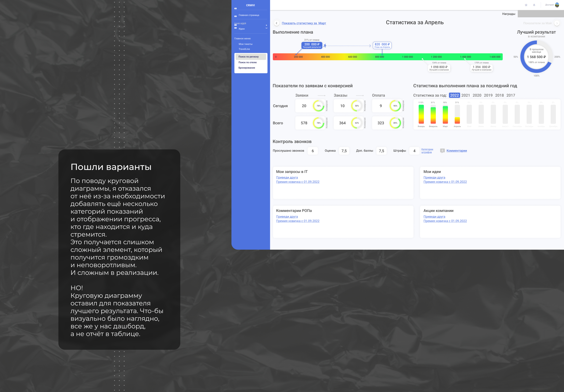564x392 pixels.
Task: Click the Главная страница sidebar icon
Action: pos(235,16)
